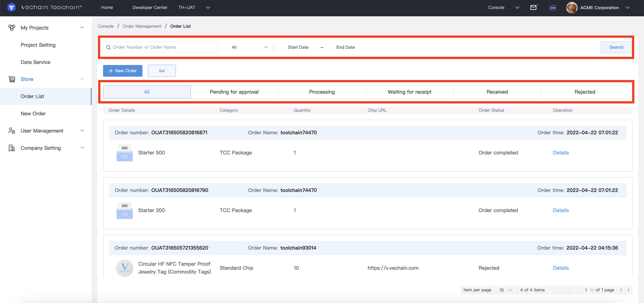This screenshot has height=303, width=644.
Task: Click the Company Setting building icon
Action: [x=12, y=148]
